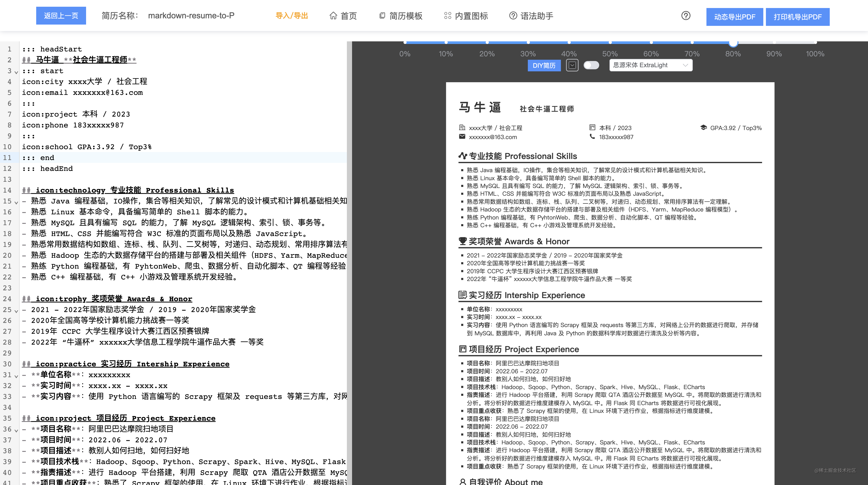Click the project icon before 本科 / 2023 in the preview
868x485 pixels.
click(592, 127)
